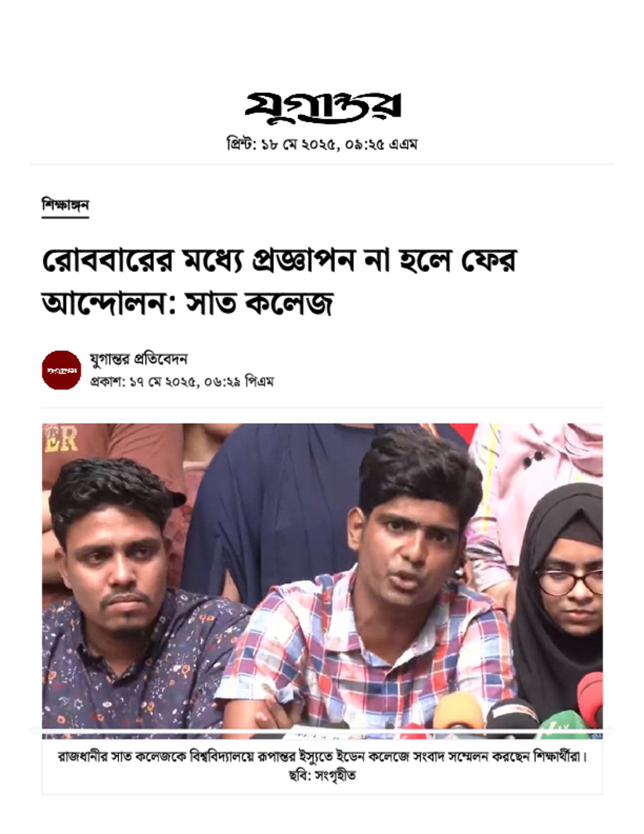The image size is (644, 834).
Task: Click the gold ER letters in the photo corner
Action: (60, 439)
